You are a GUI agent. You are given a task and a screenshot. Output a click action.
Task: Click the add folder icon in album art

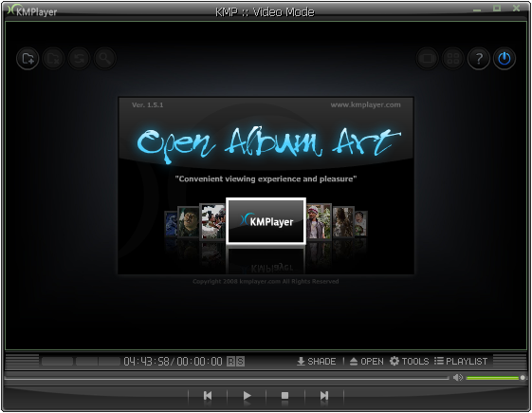click(28, 59)
